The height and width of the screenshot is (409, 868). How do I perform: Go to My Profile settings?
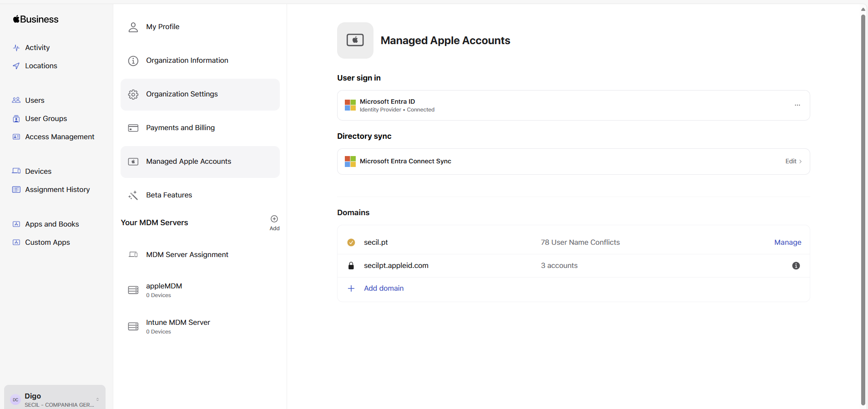[162, 27]
